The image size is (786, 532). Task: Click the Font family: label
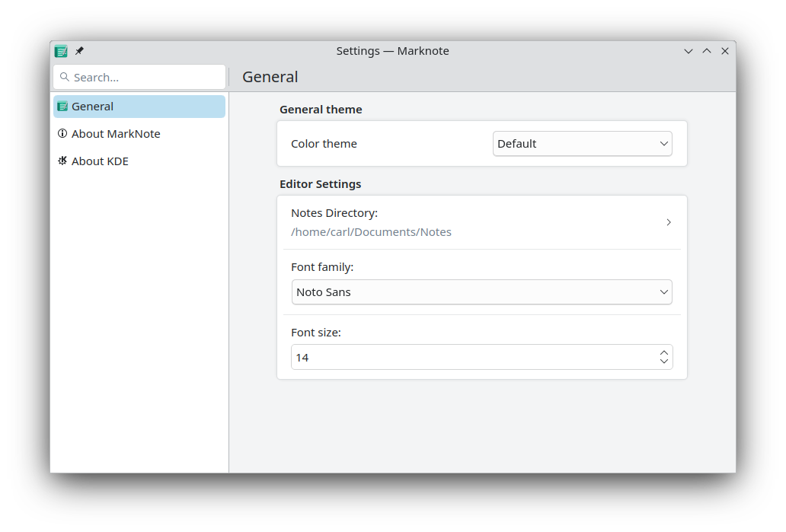(x=322, y=267)
